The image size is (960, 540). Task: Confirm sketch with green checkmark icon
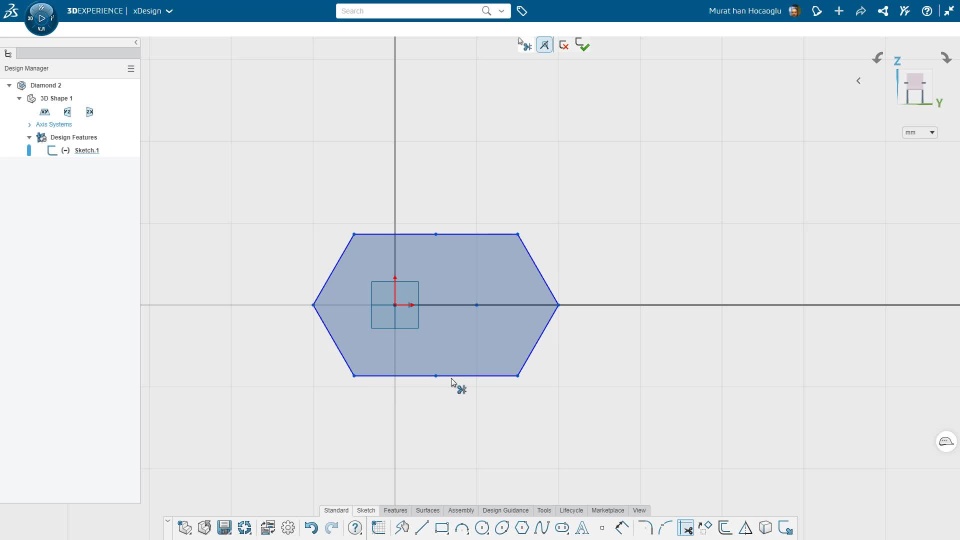tap(582, 45)
